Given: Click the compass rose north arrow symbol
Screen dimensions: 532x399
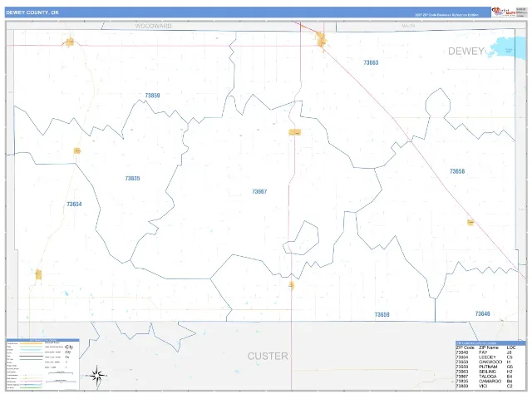Looking at the screenshot, I should (x=97, y=376).
